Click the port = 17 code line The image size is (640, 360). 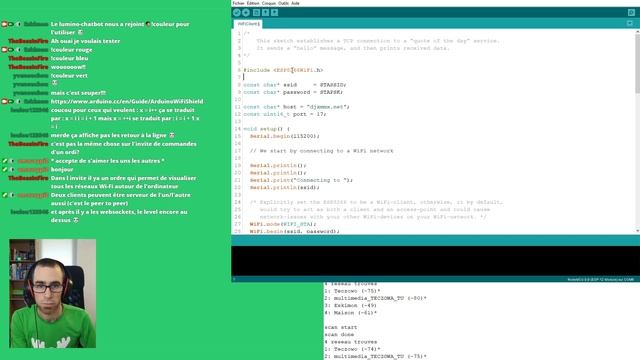pyautogui.click(x=284, y=114)
